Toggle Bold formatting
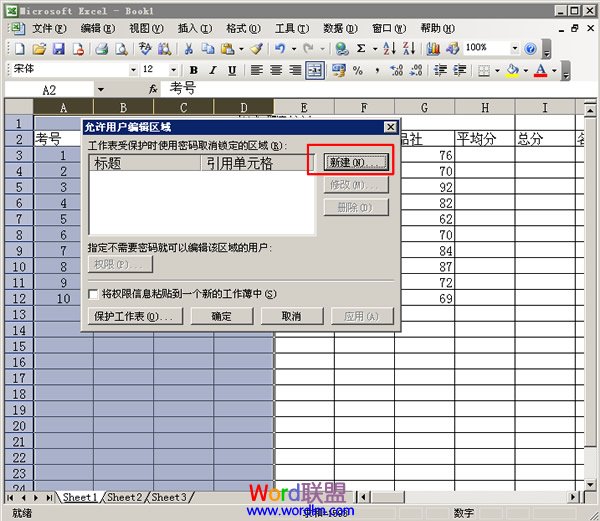The height and width of the screenshot is (521, 600). 194,70
